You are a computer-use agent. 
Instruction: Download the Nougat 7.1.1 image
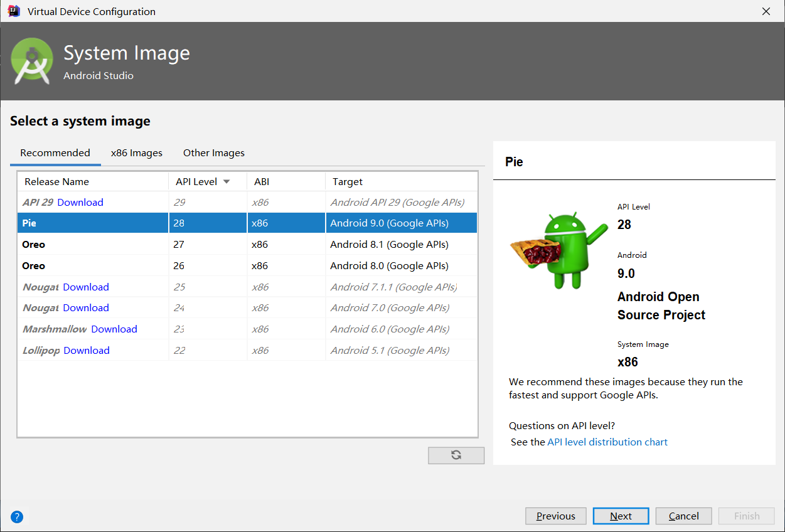pyautogui.click(x=86, y=287)
